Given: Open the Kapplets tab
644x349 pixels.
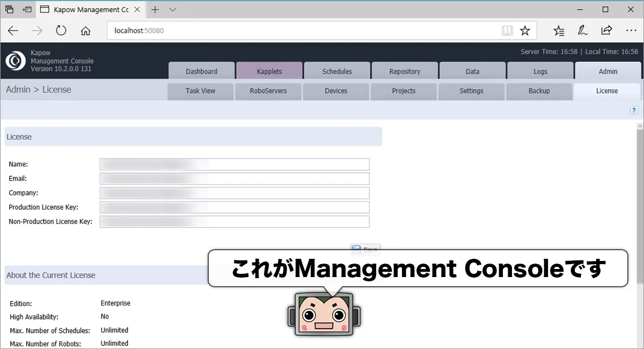Looking at the screenshot, I should (x=269, y=71).
